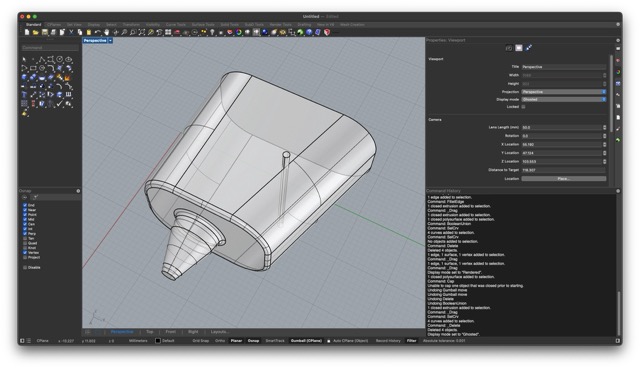The height and width of the screenshot is (368, 640).
Task: Click the Copy icon in the toolbar
Action: [80, 32]
